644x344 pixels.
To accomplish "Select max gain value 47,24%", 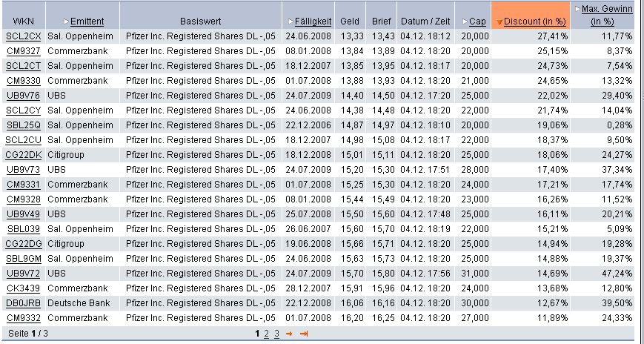I will click(617, 274).
